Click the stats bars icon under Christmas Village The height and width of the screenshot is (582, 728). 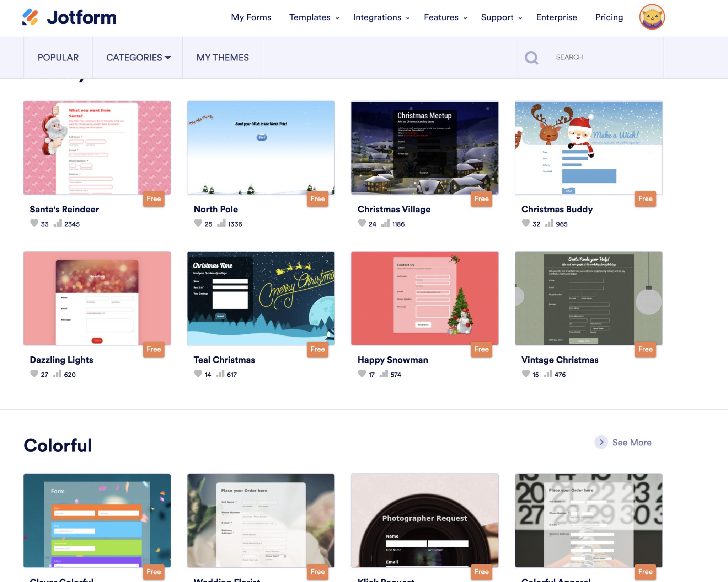[385, 223]
